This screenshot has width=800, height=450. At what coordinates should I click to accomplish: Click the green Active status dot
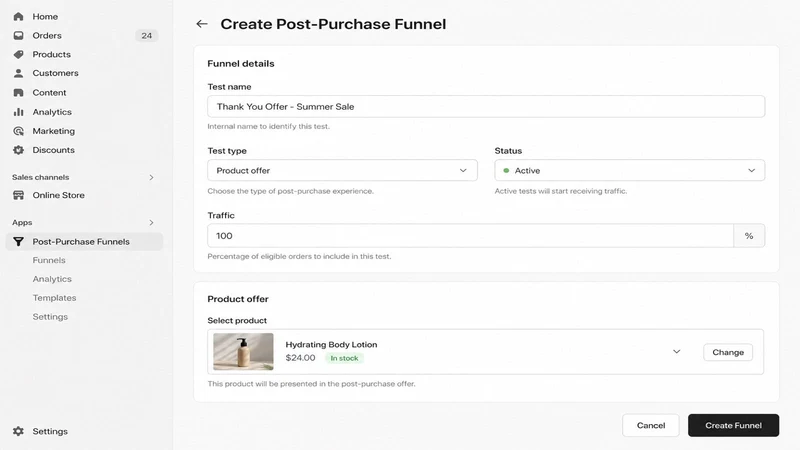[x=506, y=170]
